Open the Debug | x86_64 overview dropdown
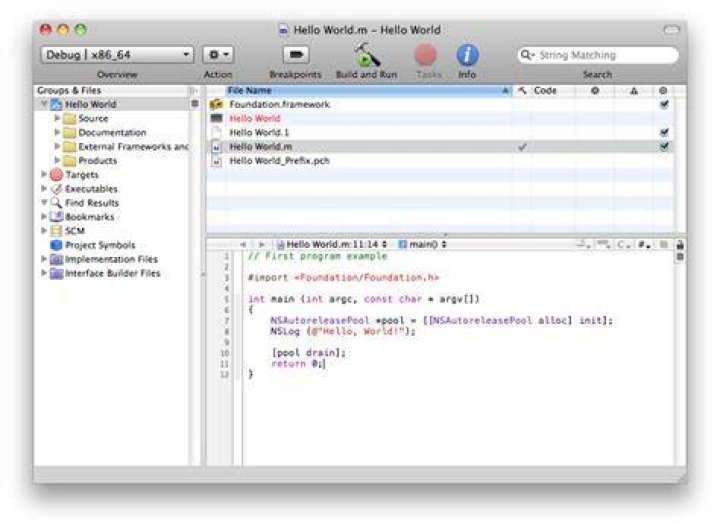 [x=117, y=55]
